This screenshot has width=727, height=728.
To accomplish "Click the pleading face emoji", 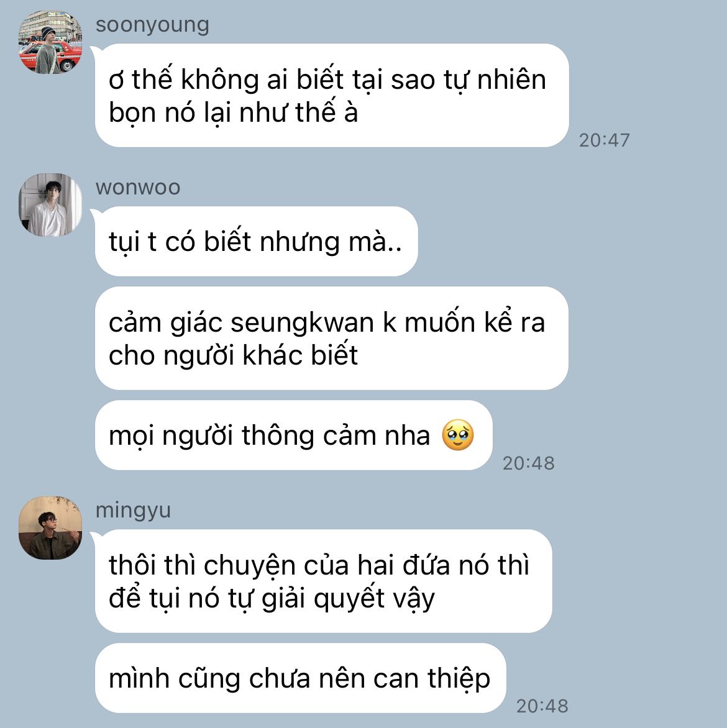I will pos(458,435).
